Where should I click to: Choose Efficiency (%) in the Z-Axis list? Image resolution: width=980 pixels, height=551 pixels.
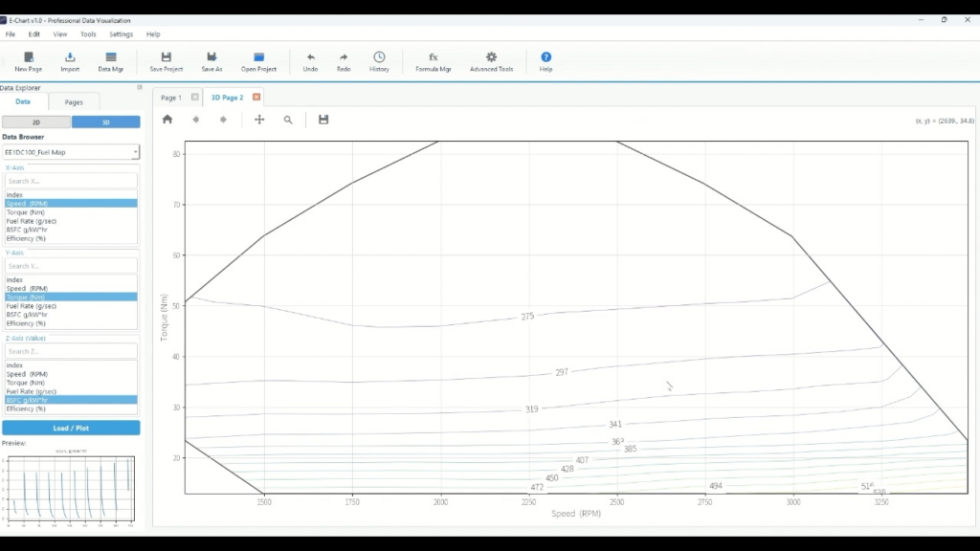27,408
